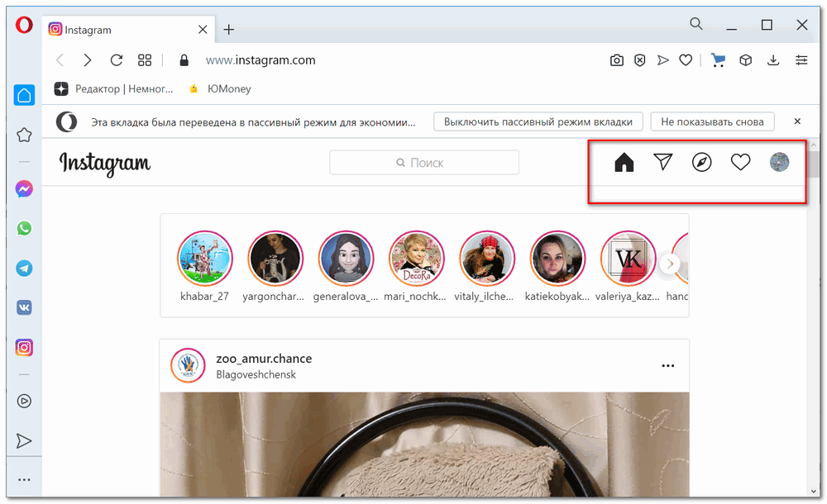827x504 pixels.
Task: Open the Редактор bookmark
Action: 114,88
